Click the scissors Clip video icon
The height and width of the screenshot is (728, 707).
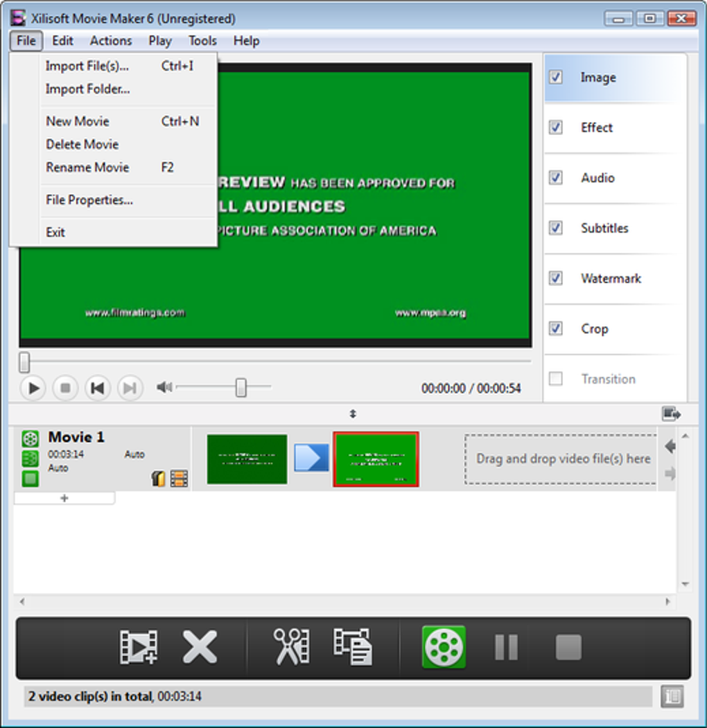(291, 647)
